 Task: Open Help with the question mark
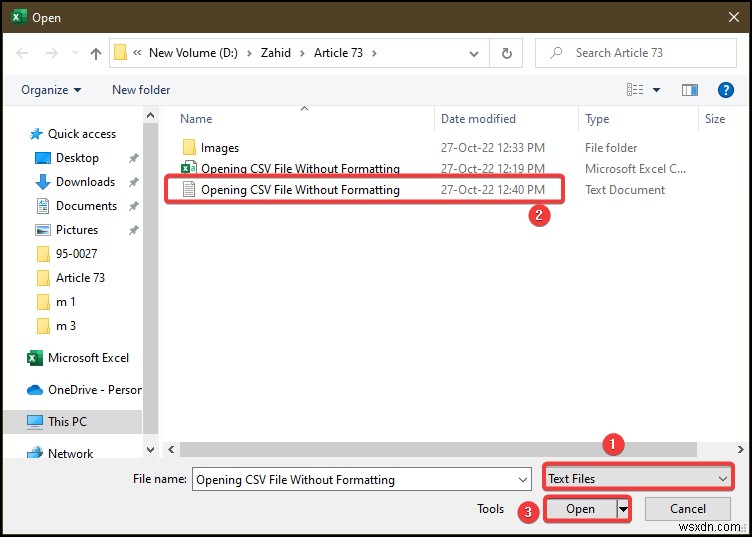(726, 90)
